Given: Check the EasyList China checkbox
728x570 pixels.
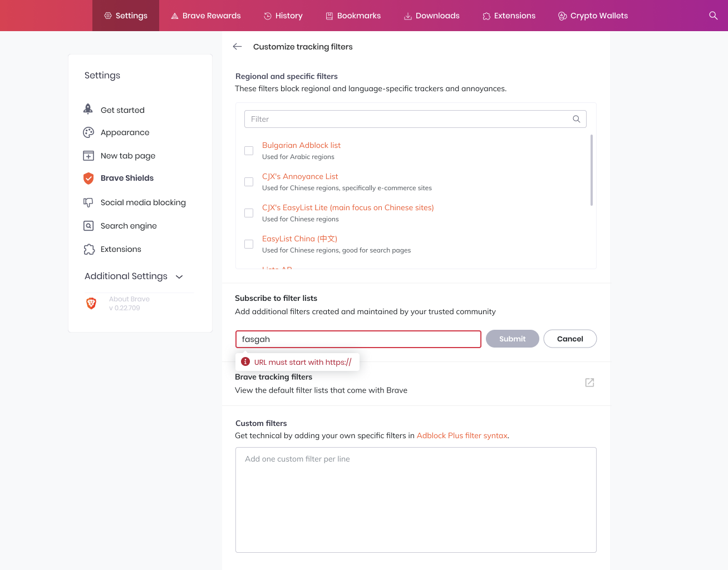Looking at the screenshot, I should coord(249,244).
